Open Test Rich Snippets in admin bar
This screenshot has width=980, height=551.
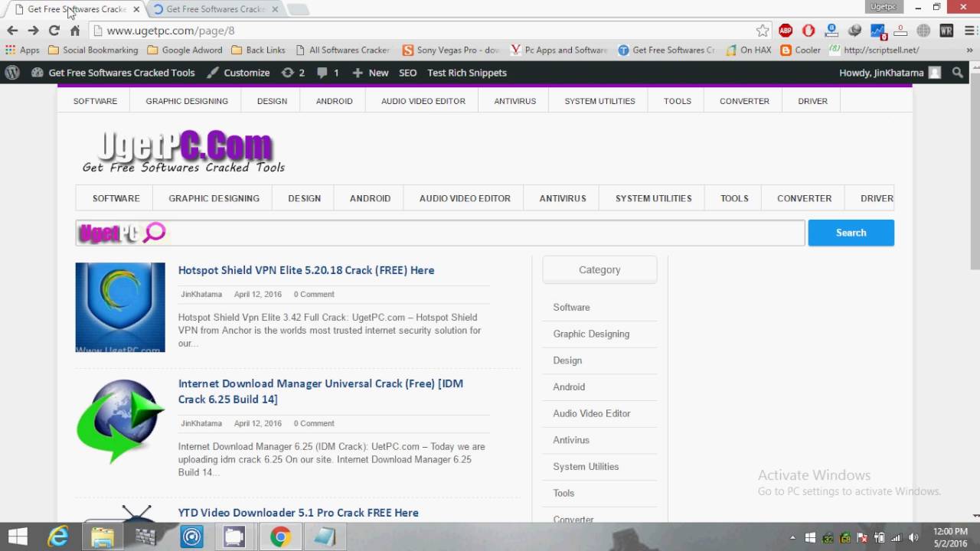point(467,73)
